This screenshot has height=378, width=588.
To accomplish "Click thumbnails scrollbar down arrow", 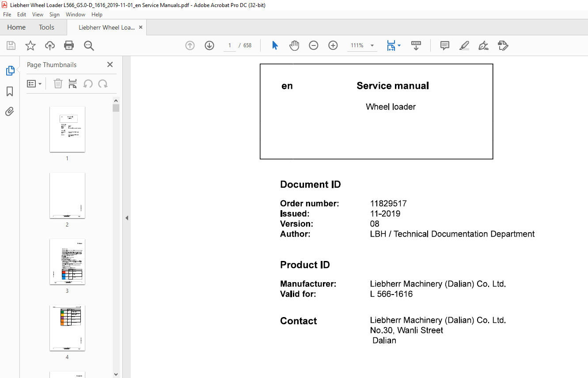I will (x=116, y=374).
